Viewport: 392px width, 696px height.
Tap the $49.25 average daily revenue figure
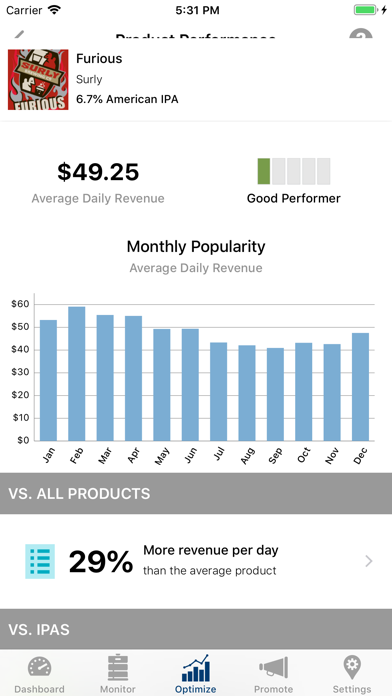[x=98, y=172]
